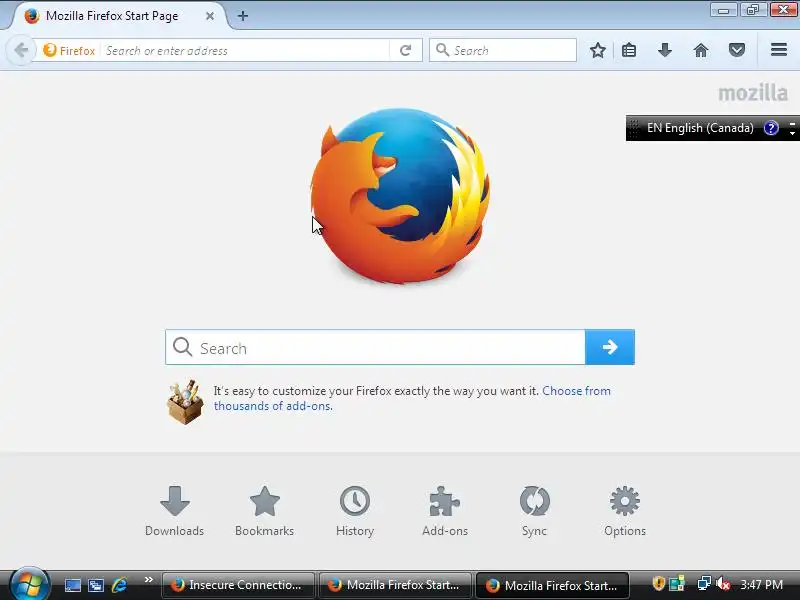Image resolution: width=800 pixels, height=600 pixels.
Task: Click the add-ons toolbox snippet icon
Action: (x=185, y=402)
